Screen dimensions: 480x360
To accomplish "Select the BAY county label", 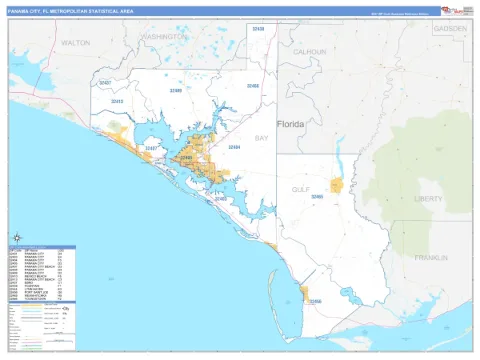I will pos(261,138).
